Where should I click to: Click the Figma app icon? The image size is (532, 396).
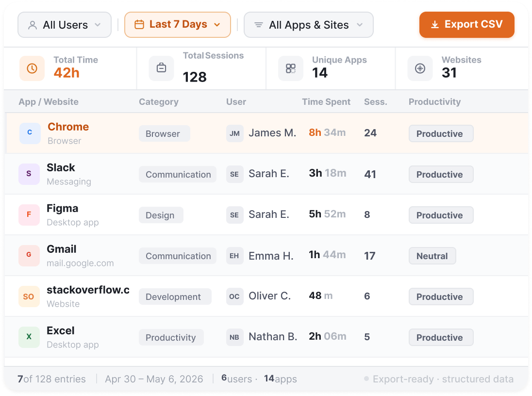[x=29, y=215]
